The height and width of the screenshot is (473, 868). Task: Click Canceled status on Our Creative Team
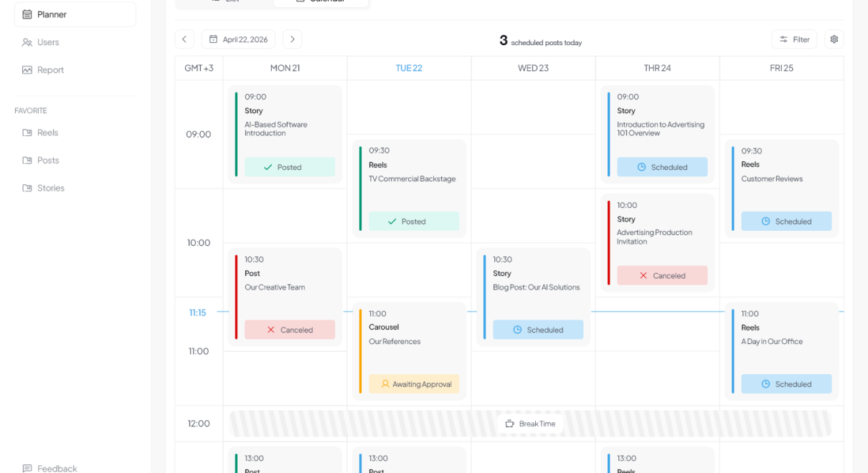pyautogui.click(x=290, y=330)
